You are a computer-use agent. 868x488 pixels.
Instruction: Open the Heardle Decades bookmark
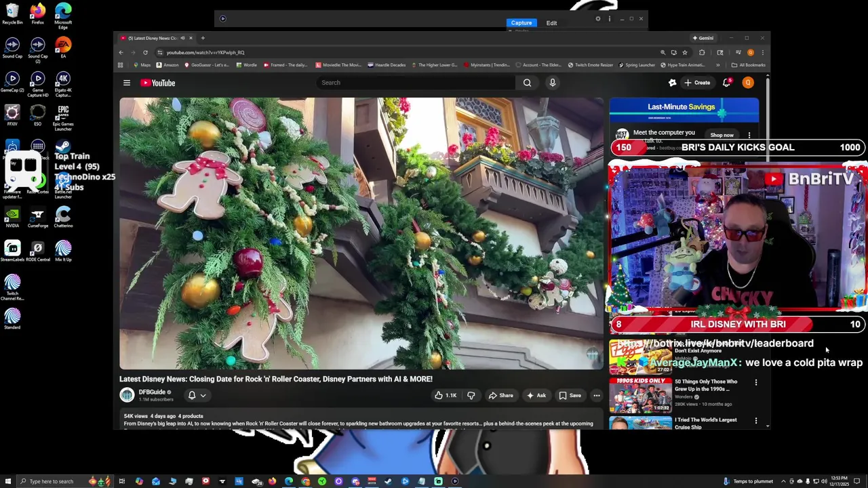pos(387,65)
